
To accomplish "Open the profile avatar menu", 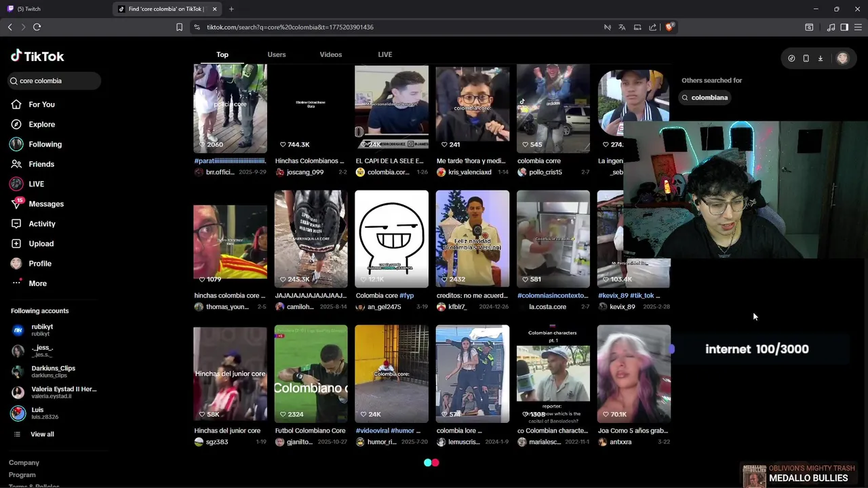I will pos(842,58).
